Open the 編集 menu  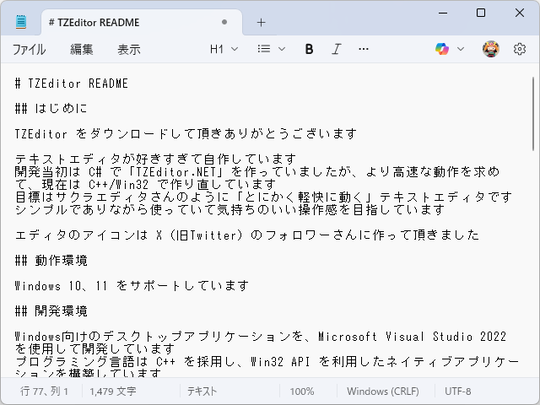tap(82, 50)
